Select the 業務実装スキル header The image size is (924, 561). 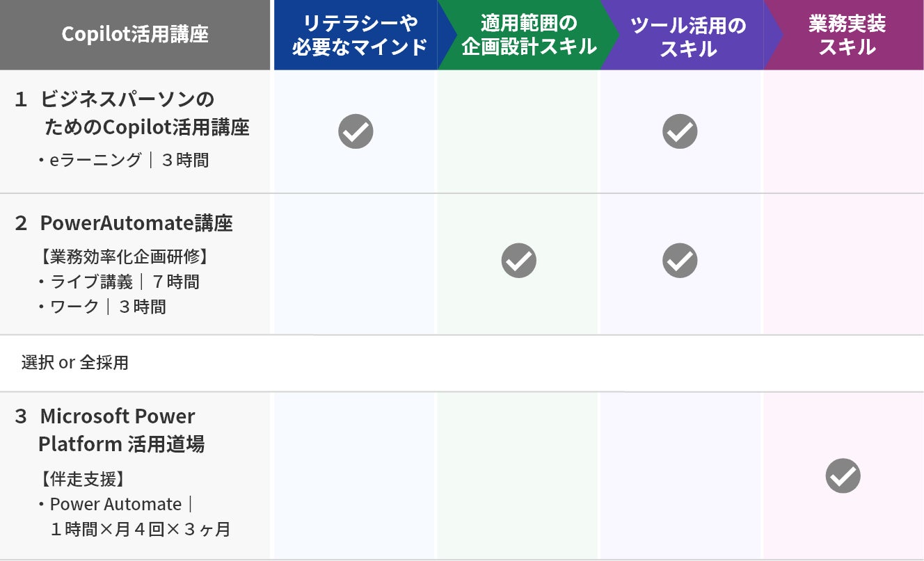point(847,35)
